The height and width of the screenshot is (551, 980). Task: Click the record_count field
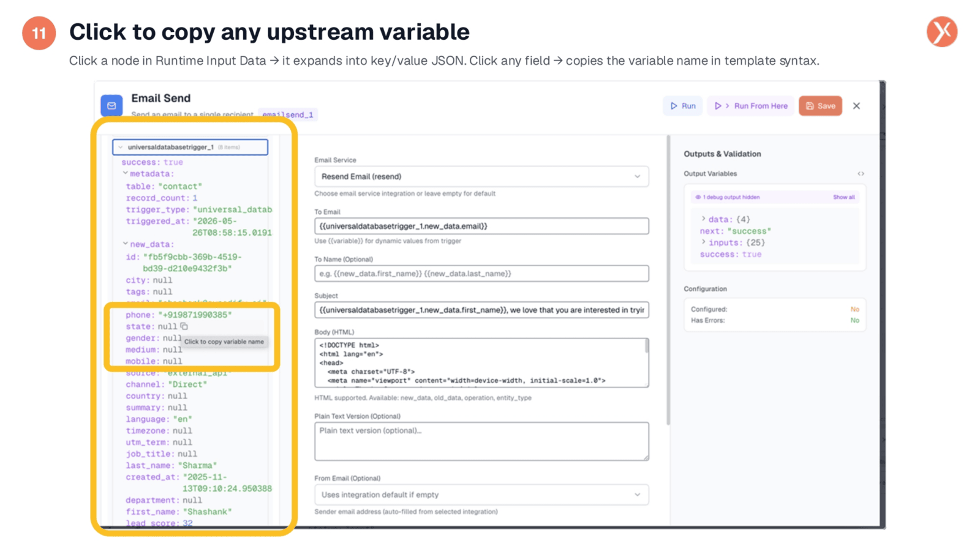(162, 198)
